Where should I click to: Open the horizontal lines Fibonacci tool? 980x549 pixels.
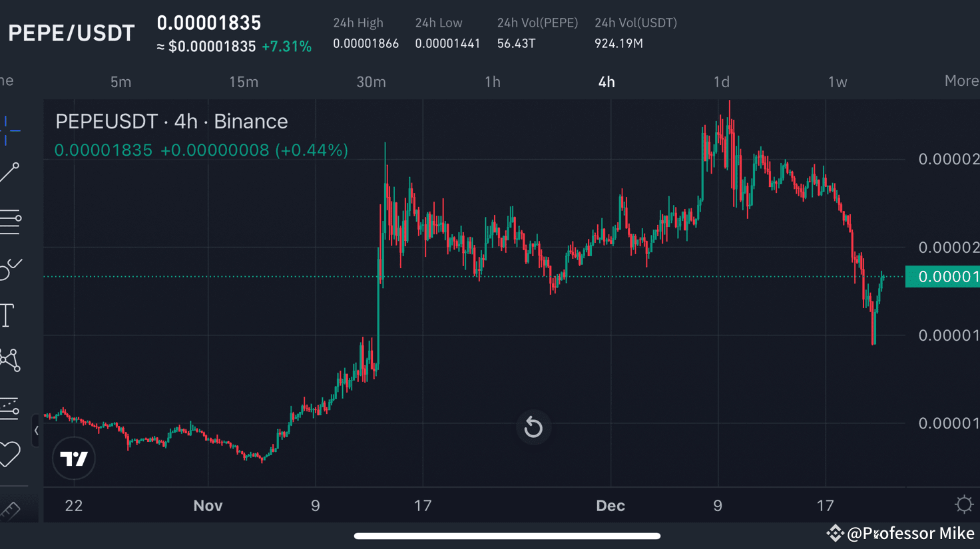[x=11, y=222]
